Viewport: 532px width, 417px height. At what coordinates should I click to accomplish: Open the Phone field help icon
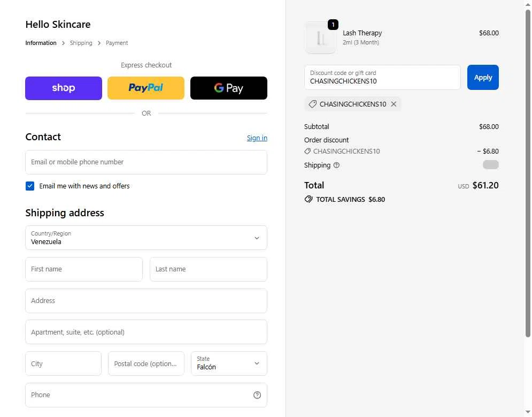point(257,395)
